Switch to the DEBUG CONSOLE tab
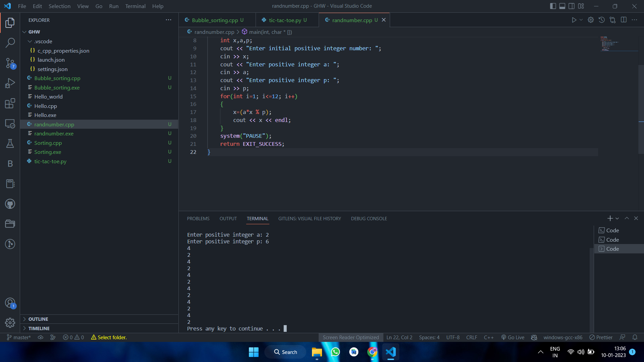The image size is (644, 362). click(369, 219)
